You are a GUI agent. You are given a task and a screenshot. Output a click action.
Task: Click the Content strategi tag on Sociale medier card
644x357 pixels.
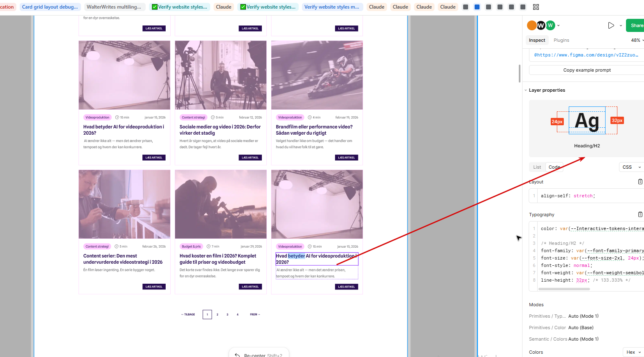[x=194, y=117]
